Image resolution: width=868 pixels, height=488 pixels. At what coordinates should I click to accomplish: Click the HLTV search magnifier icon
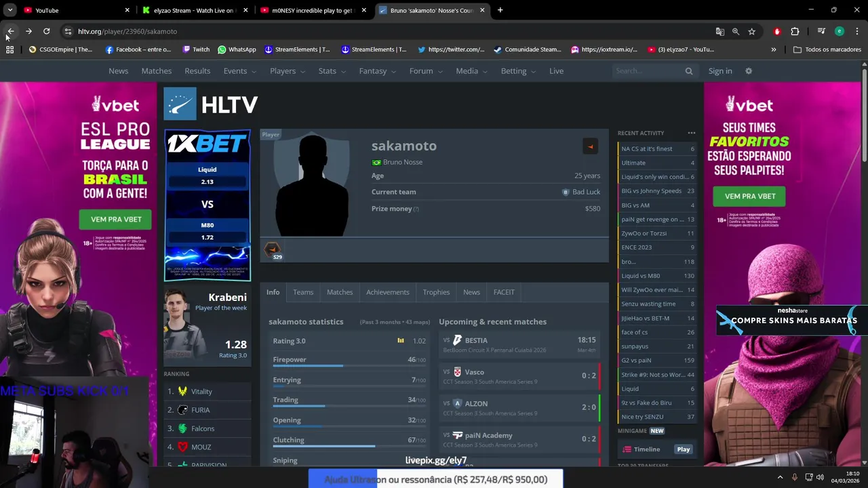point(689,71)
